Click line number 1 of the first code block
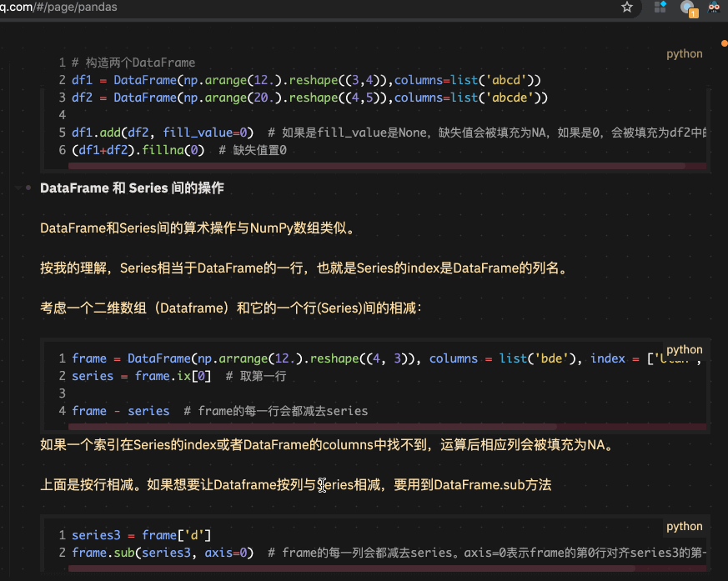The height and width of the screenshot is (581, 728). [x=62, y=62]
